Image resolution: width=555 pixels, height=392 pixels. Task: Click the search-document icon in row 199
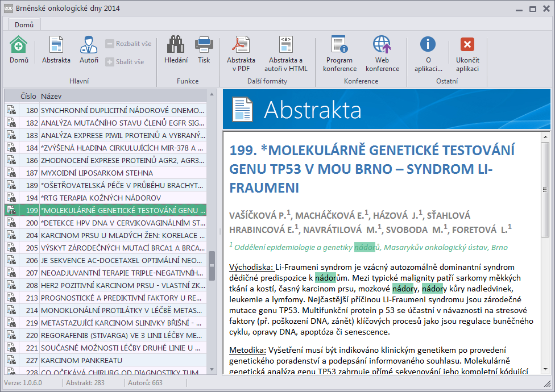[11, 210]
